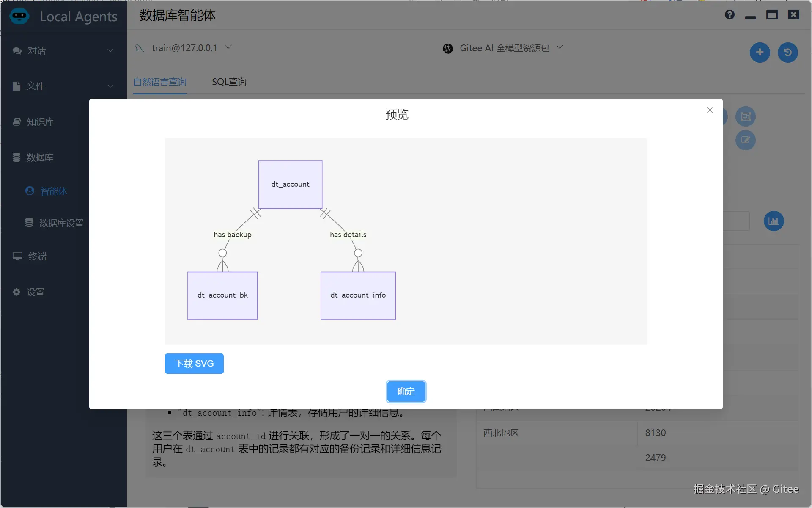812x508 pixels.
Task: Expand the 文件 sidebar menu
Action: (x=63, y=86)
